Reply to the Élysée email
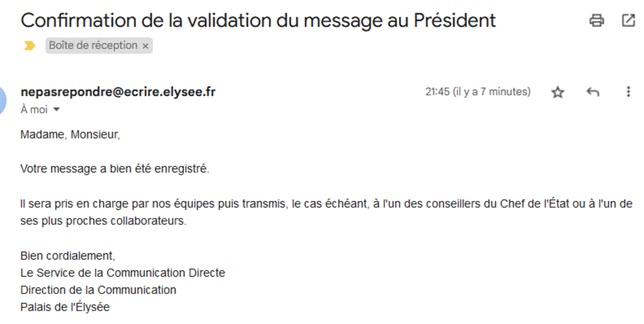The image size is (644, 324). [x=592, y=92]
